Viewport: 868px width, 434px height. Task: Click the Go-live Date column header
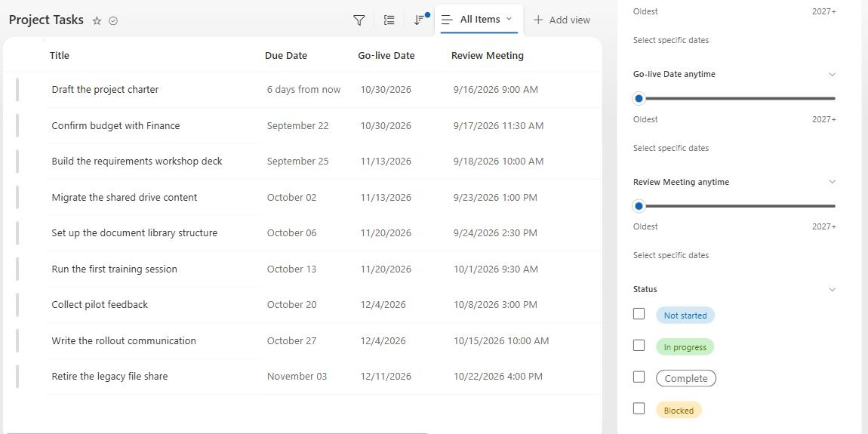tap(386, 55)
